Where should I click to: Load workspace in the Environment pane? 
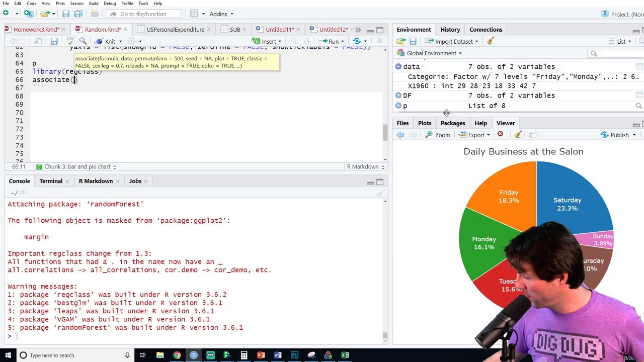pos(400,41)
